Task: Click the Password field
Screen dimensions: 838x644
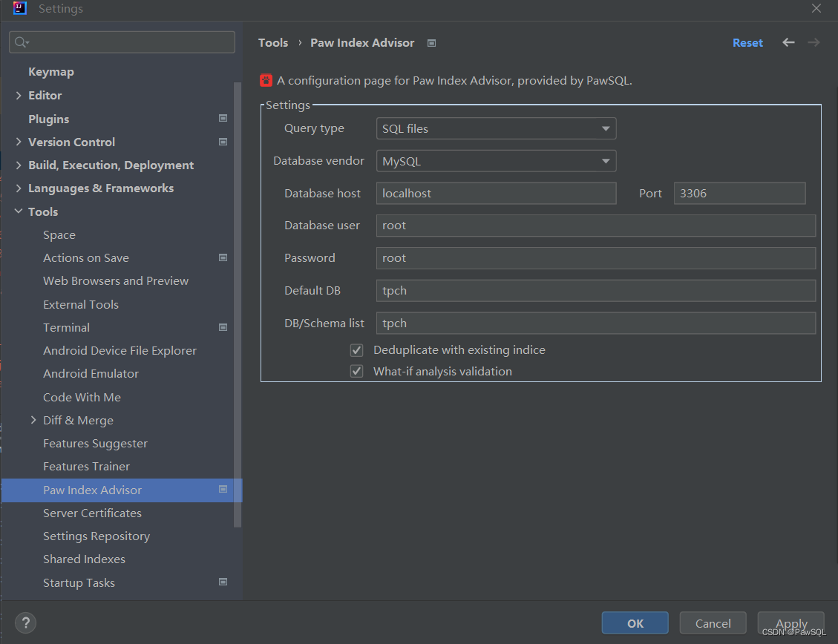Action: pyautogui.click(x=596, y=258)
